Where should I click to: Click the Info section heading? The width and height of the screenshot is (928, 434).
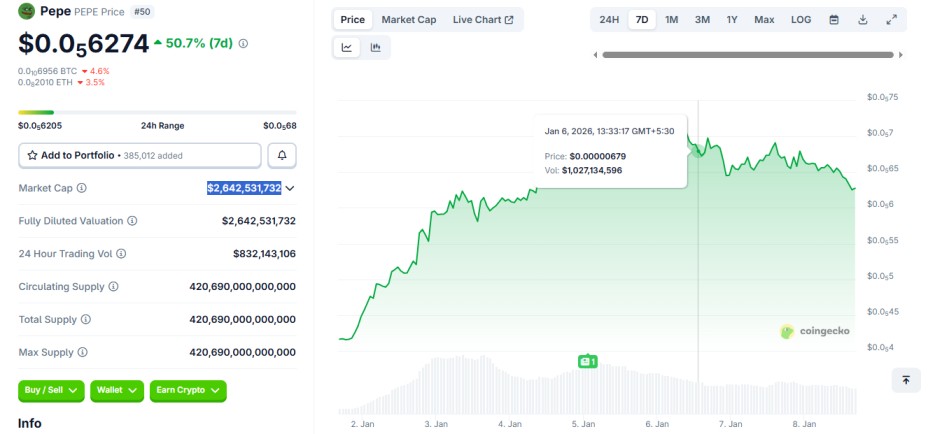point(30,423)
